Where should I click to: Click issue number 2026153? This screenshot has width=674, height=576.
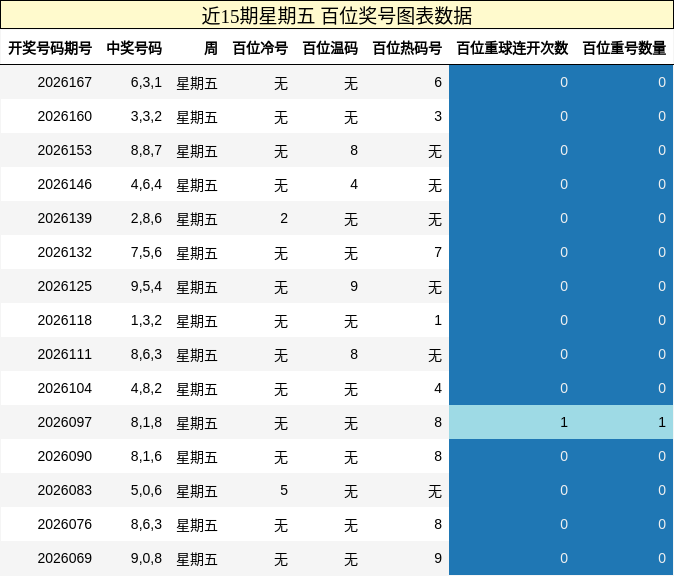pos(64,150)
